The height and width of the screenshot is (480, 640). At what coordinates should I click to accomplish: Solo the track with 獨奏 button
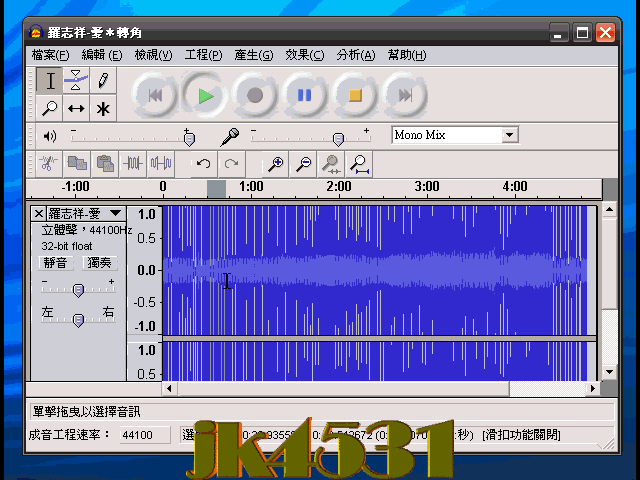pyautogui.click(x=100, y=262)
